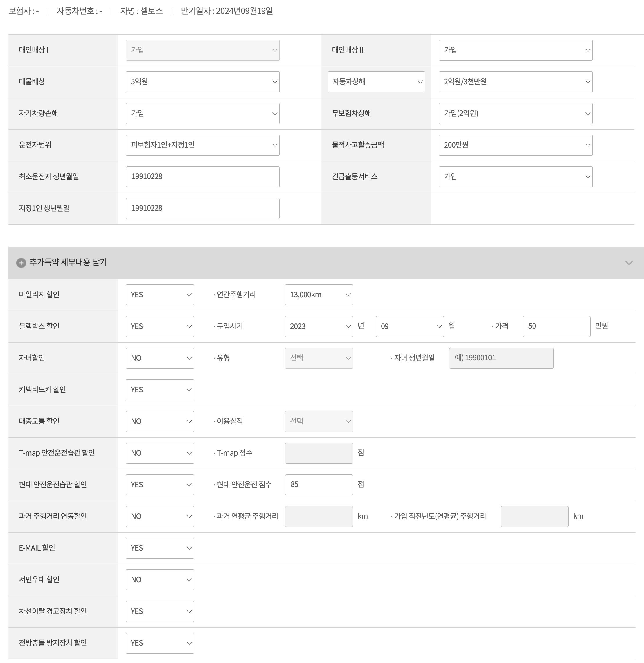Collapse the 추가특약 section via right chevron

pos(629,263)
